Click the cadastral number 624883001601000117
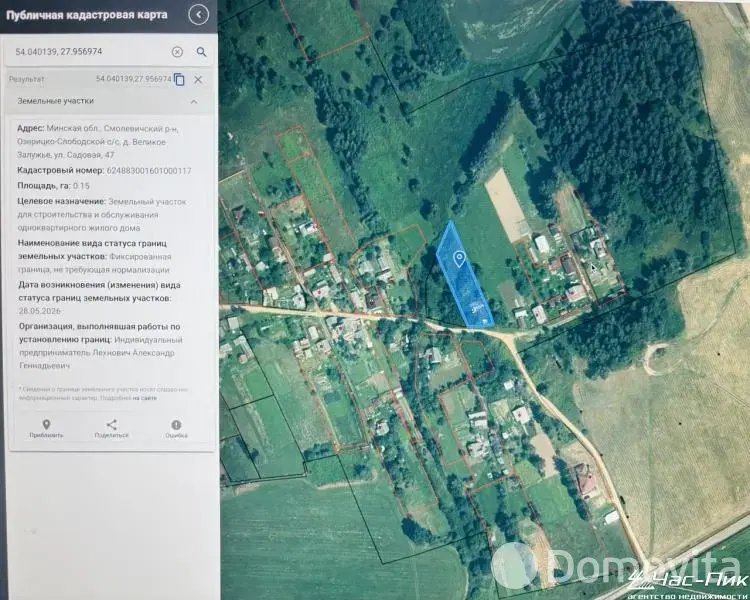 149,171
